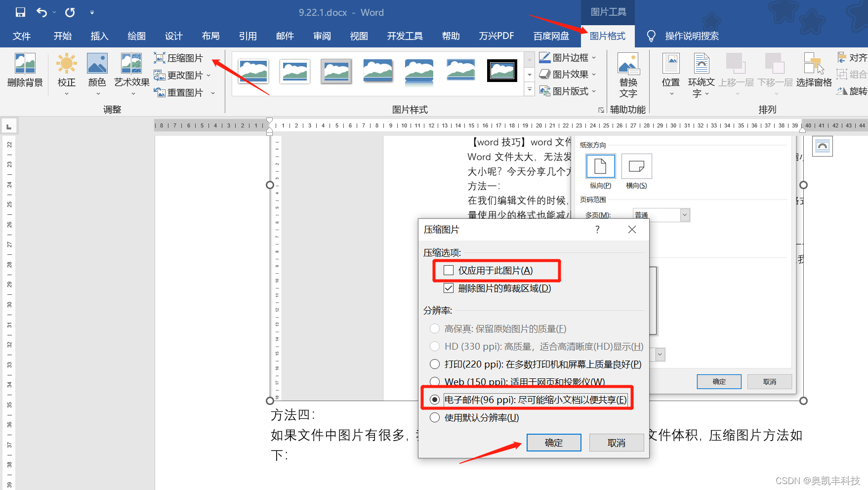The width and height of the screenshot is (868, 490).
Task: Open the 颜色 (Color) tool
Action: tap(97, 74)
